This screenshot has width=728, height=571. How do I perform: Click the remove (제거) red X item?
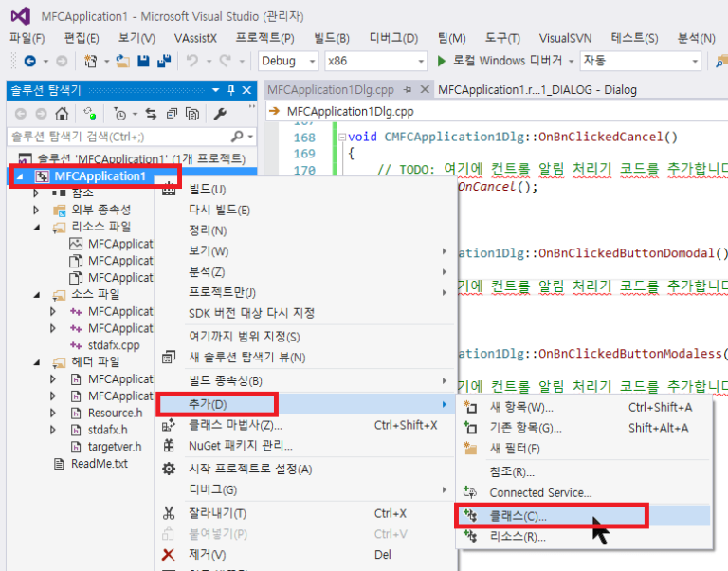(169, 554)
